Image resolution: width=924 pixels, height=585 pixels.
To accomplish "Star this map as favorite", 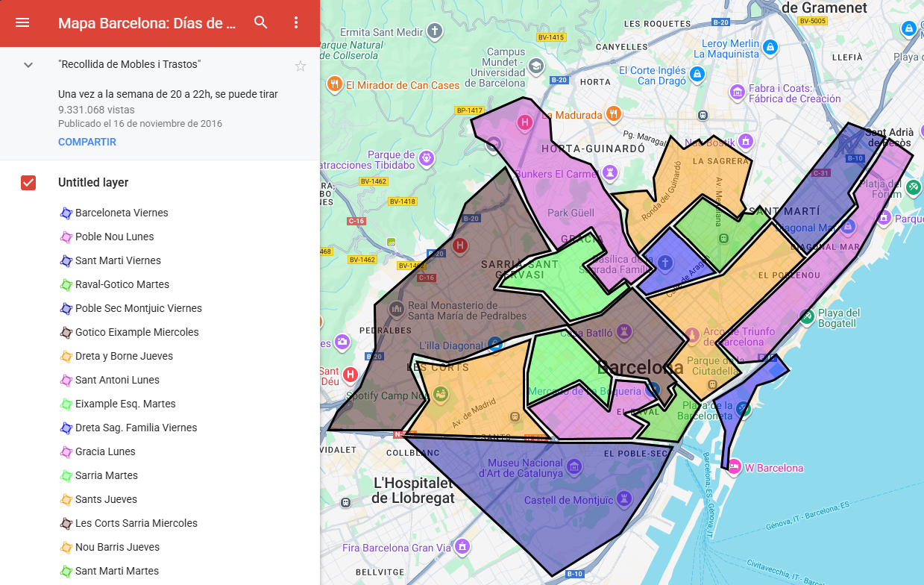I will [x=301, y=66].
